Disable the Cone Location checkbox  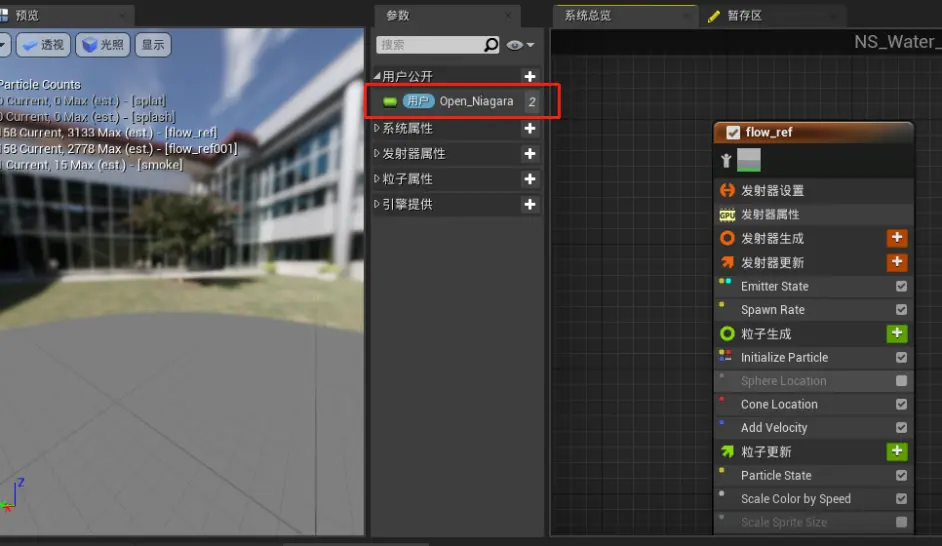click(901, 404)
